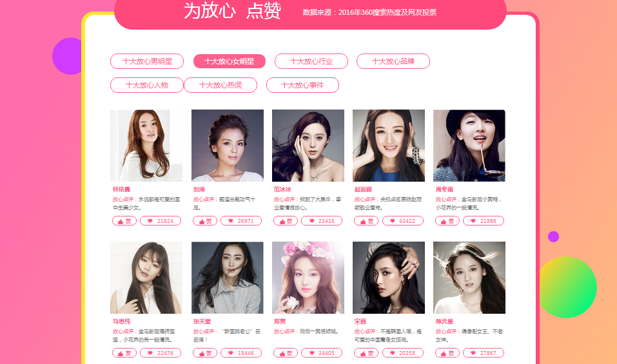Select the 十大放心女明星 tab
The height and width of the screenshot is (364, 617).
tap(230, 61)
